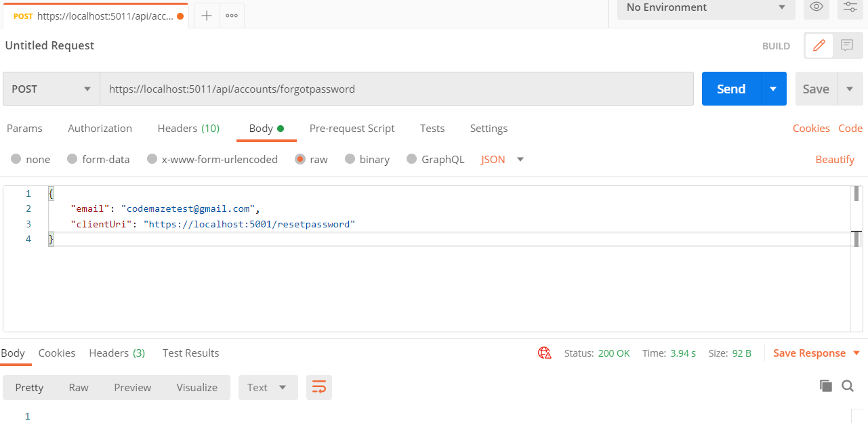
Task: Copy response using the copy icon
Action: (825, 386)
